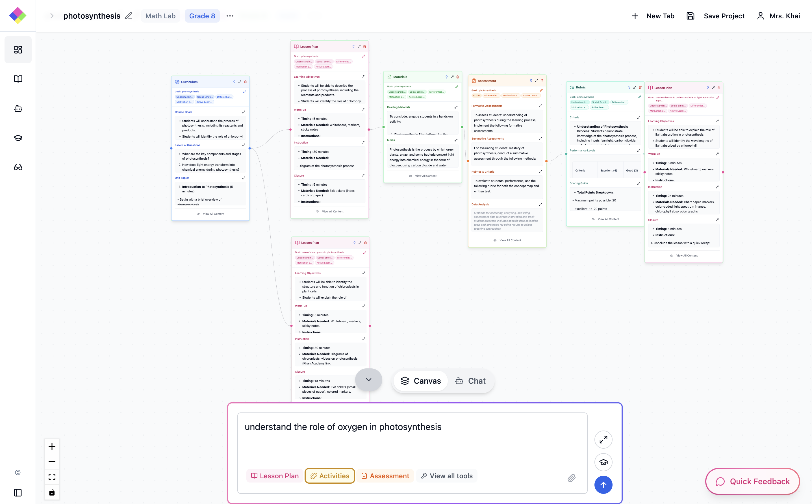Select the glasses icon in the left sidebar
The height and width of the screenshot is (504, 812).
[18, 167]
